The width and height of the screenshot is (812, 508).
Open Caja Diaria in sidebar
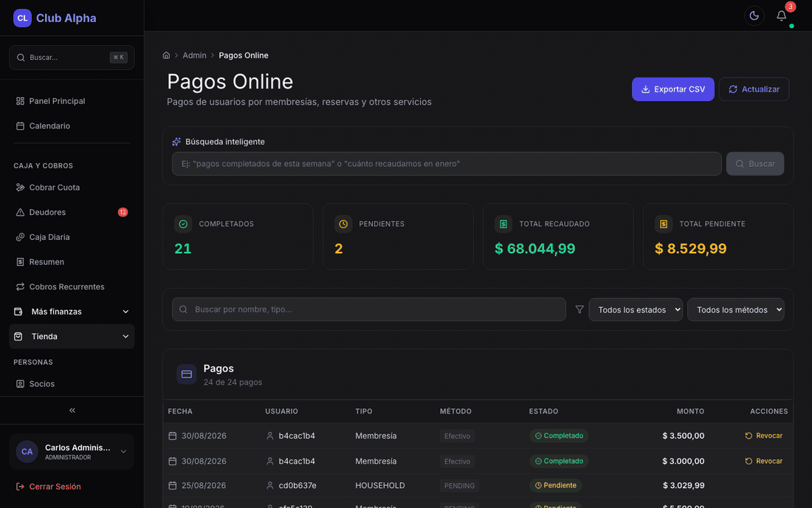coord(72,237)
